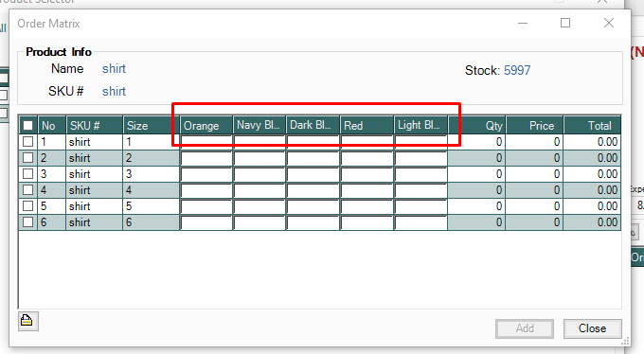Click the Qty column header
Screen dimensions: 644x354
click(476, 125)
